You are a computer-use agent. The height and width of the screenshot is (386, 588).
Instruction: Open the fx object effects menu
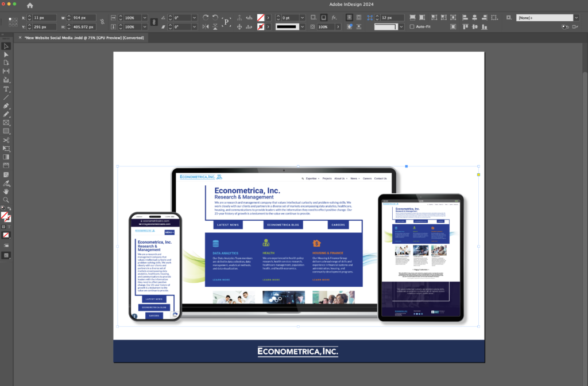point(334,18)
